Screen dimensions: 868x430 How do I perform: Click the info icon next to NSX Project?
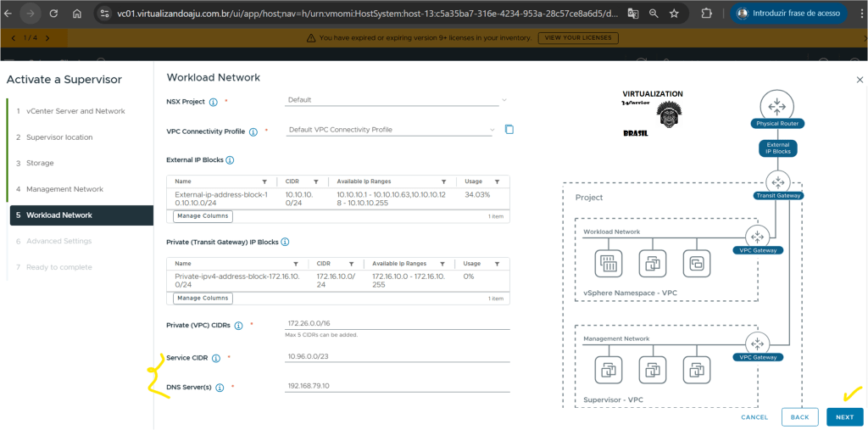[213, 101]
